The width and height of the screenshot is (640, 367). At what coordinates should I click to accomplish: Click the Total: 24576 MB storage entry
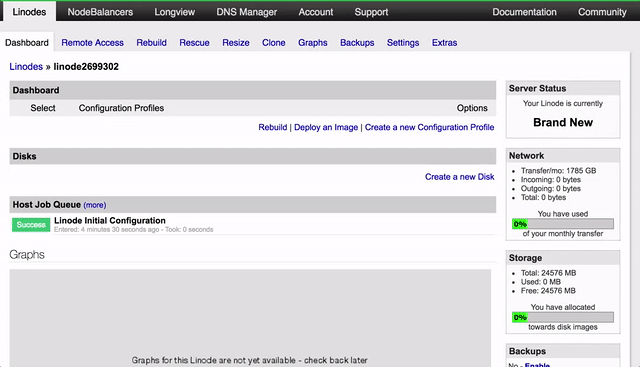coord(548,273)
